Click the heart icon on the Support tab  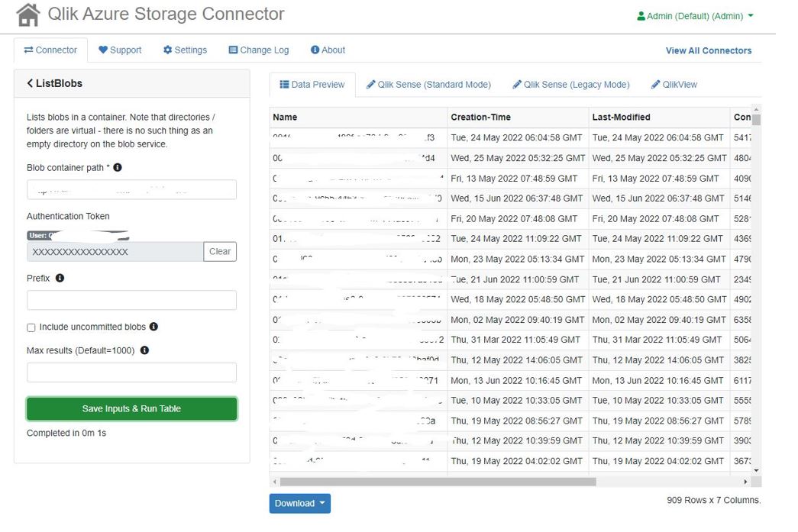coord(104,50)
